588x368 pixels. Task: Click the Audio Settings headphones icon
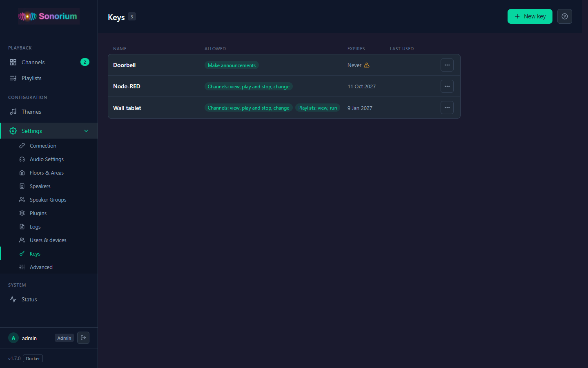pos(22,159)
